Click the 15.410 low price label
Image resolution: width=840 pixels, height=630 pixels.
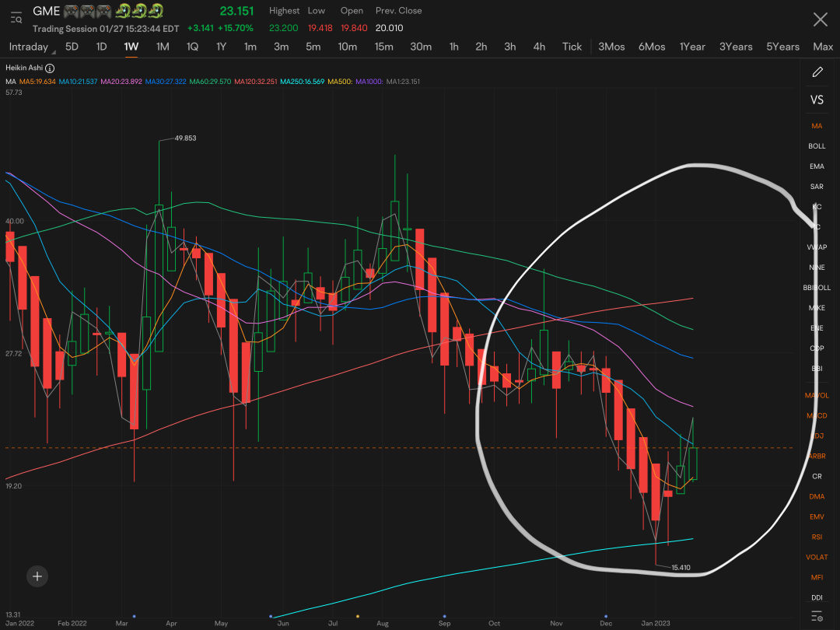(681, 567)
